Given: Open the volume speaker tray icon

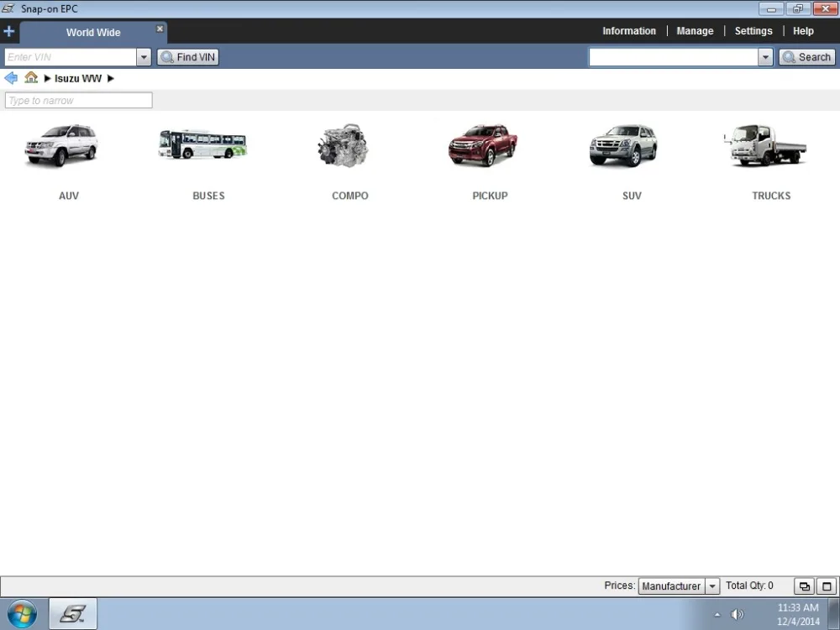Looking at the screenshot, I should pyautogui.click(x=738, y=615).
